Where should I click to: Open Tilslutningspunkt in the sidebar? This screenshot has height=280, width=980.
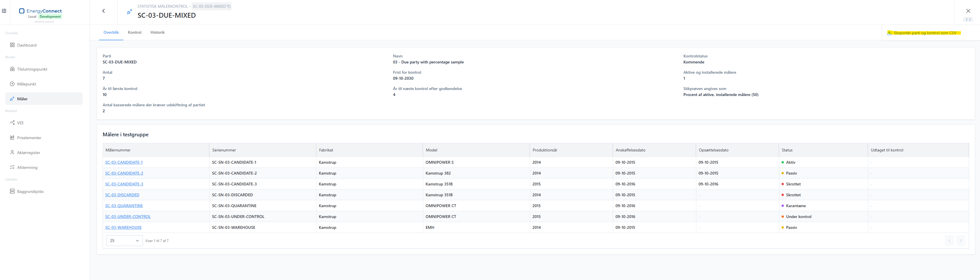click(x=44, y=69)
